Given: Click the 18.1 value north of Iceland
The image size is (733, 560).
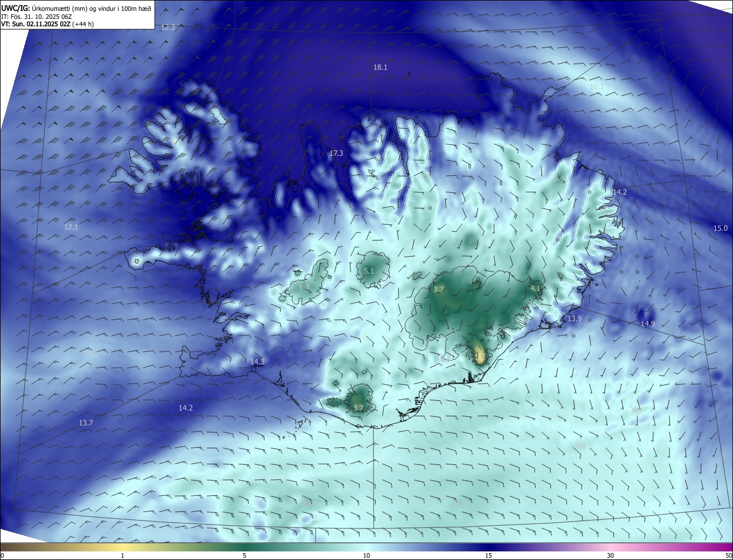Looking at the screenshot, I should pyautogui.click(x=380, y=67).
